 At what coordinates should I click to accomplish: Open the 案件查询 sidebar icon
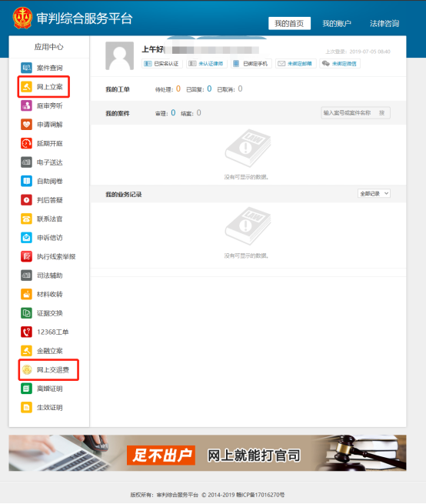tap(26, 68)
